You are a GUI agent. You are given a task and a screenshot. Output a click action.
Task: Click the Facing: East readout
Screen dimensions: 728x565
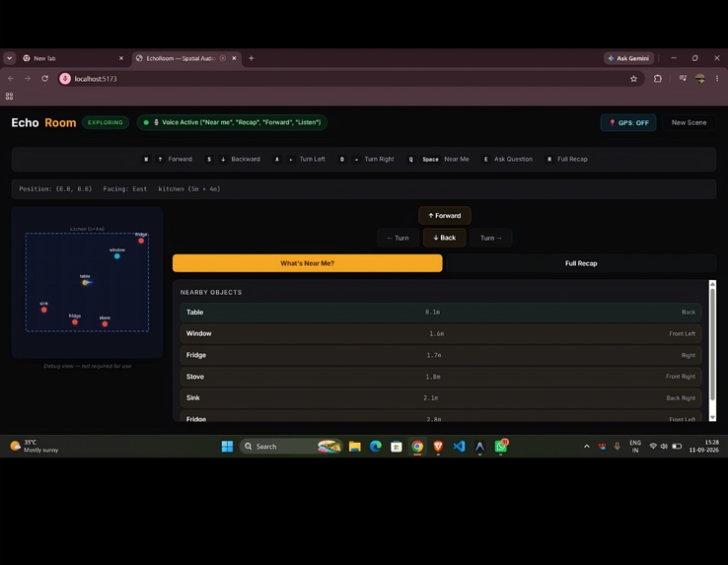[x=125, y=189]
